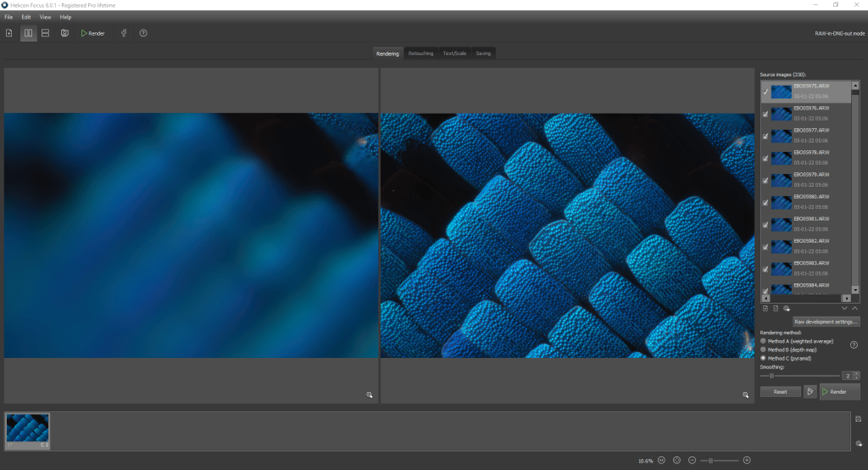Click magnifier icon under right preview pane
Image resolution: width=868 pixels, height=470 pixels.
pyautogui.click(x=746, y=394)
